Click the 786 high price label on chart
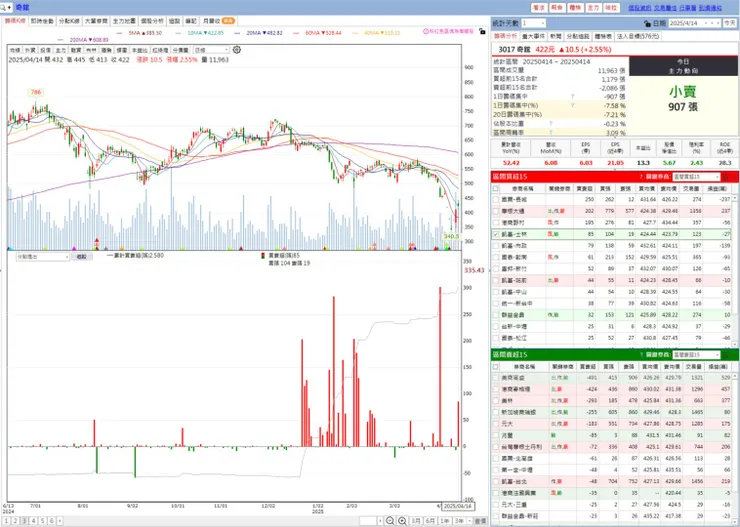Image resolution: width=740 pixels, height=527 pixels. pyautogui.click(x=36, y=92)
